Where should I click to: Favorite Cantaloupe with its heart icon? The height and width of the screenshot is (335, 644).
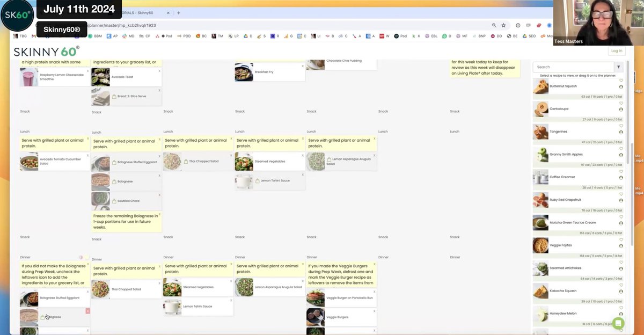pos(621,103)
